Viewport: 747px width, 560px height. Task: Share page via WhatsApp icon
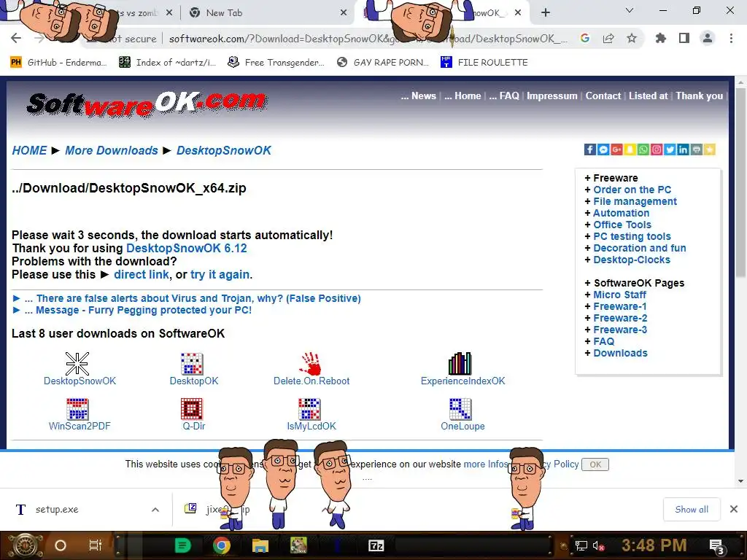(x=643, y=149)
